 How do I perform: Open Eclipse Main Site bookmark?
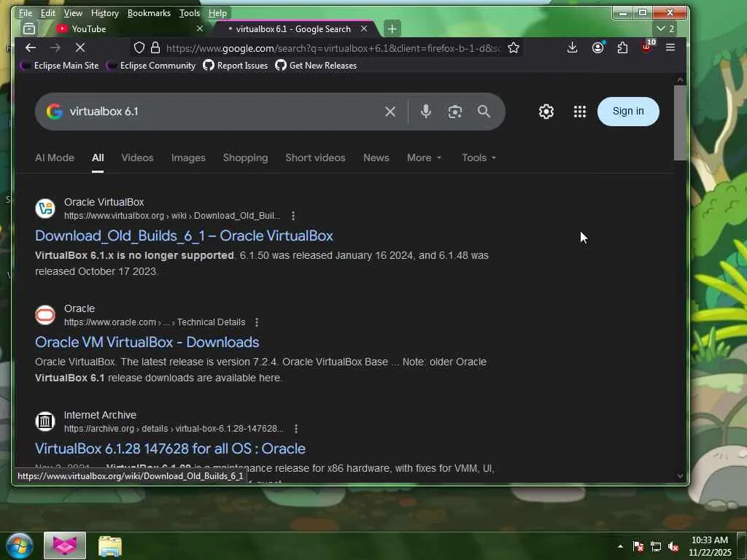[60, 66]
